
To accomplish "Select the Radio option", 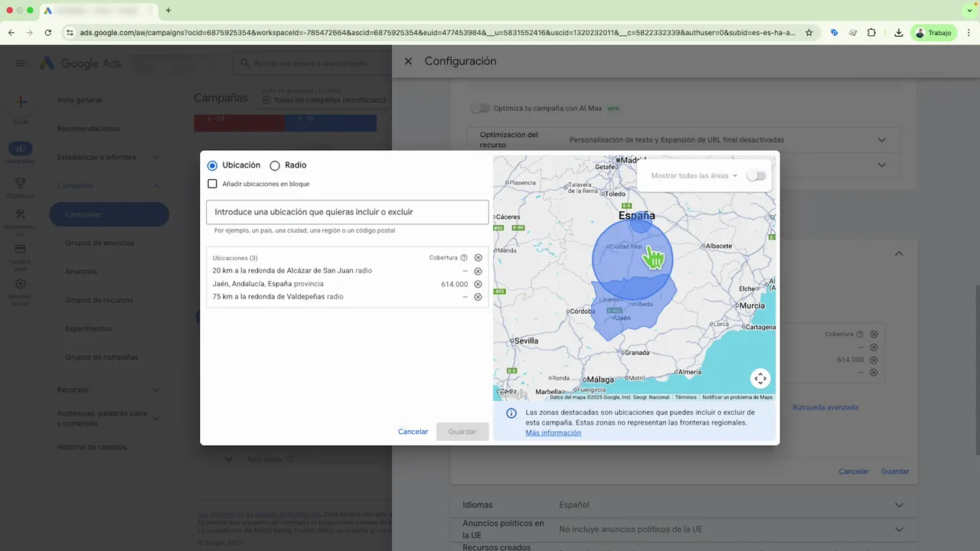I will click(x=275, y=165).
